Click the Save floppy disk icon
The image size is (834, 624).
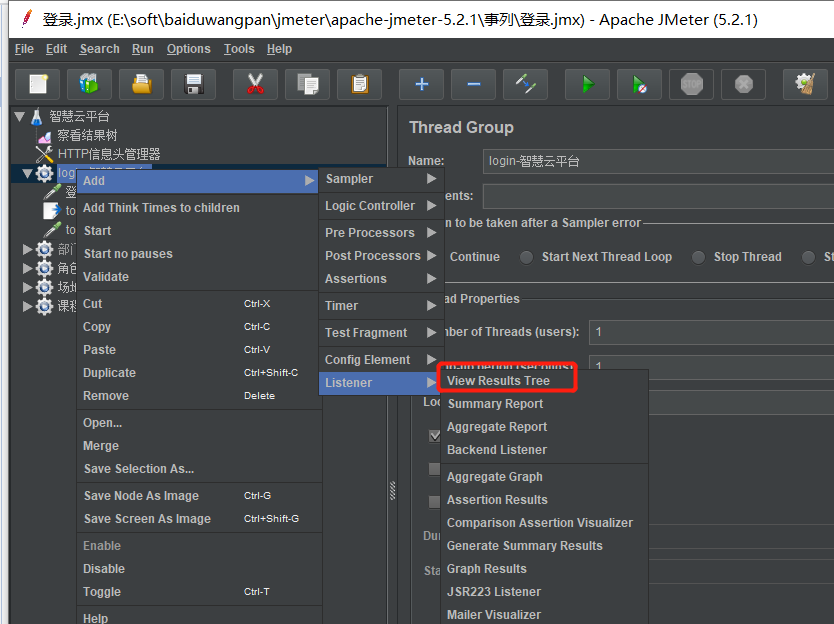point(194,84)
